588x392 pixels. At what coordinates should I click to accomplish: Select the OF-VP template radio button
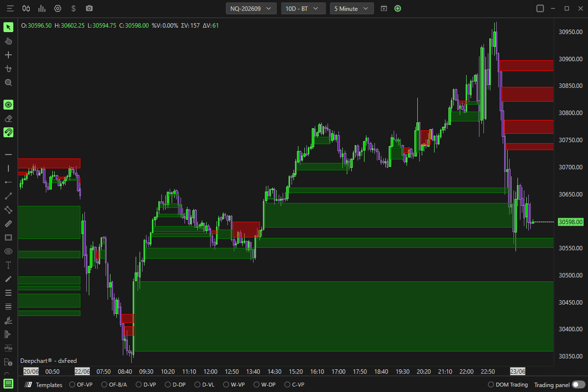click(x=73, y=385)
